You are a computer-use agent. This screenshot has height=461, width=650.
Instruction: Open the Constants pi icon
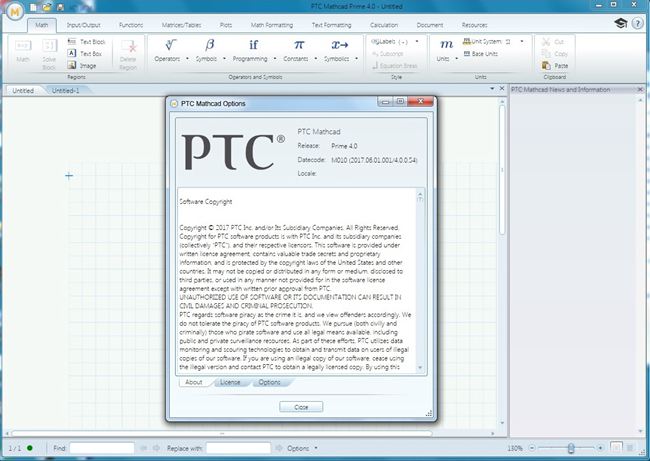coord(298,44)
